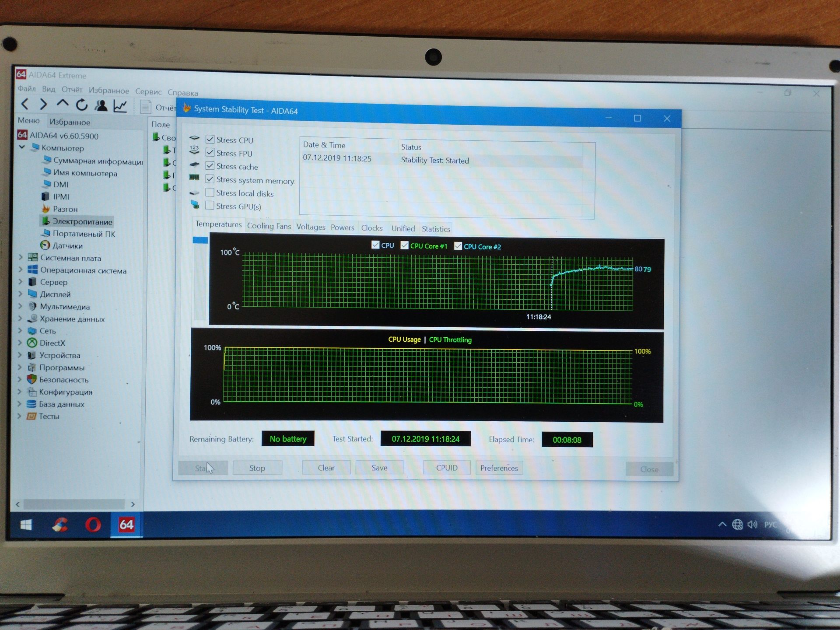This screenshot has width=840, height=630.
Task: Open Суммарная информация summary item
Action: (93, 161)
